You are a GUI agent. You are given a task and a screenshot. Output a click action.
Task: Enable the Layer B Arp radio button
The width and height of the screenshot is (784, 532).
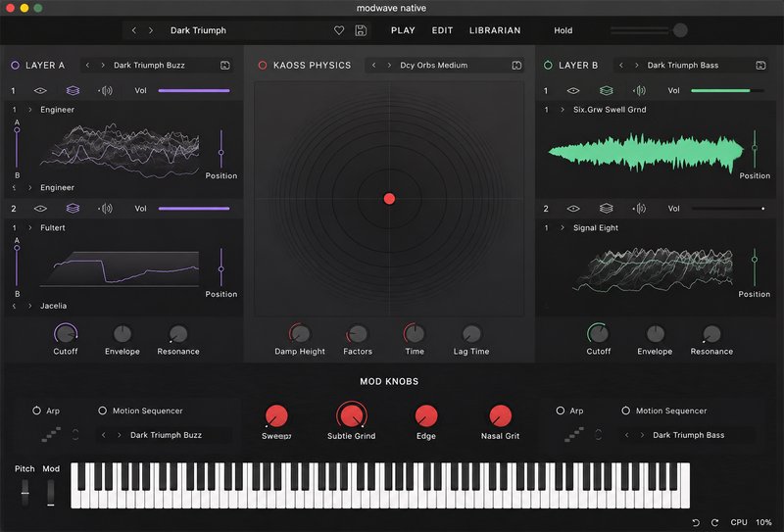(x=560, y=411)
